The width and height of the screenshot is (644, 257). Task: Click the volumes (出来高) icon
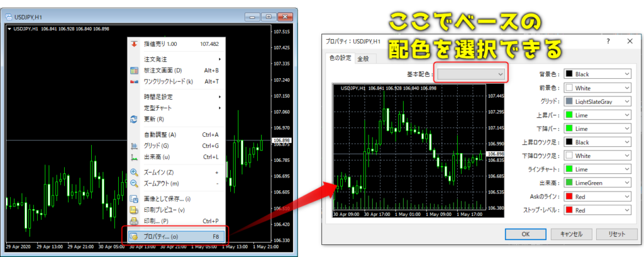tap(135, 157)
